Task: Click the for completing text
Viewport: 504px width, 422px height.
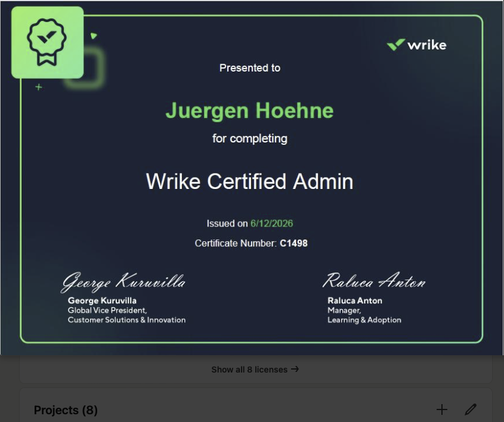Action: coord(250,139)
